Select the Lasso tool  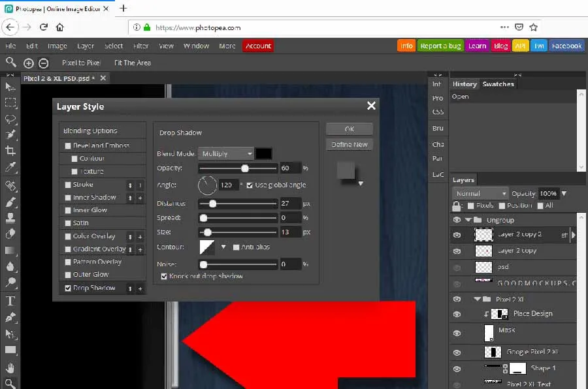click(10, 119)
